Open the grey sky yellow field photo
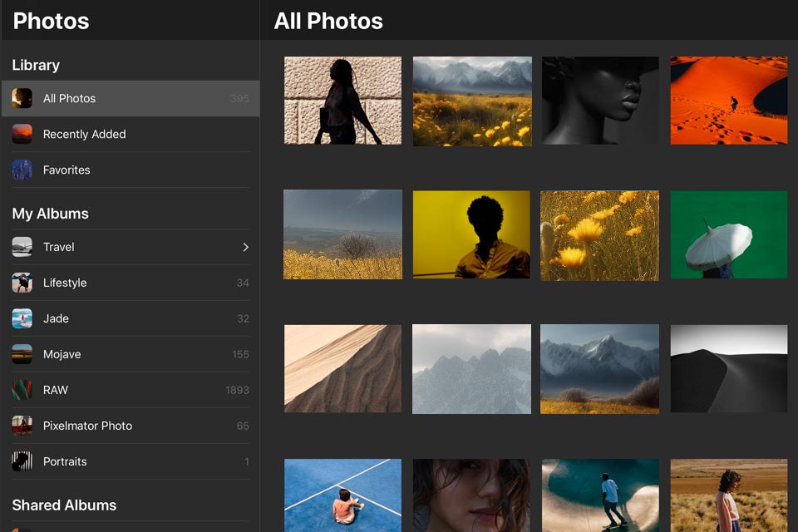Viewport: 798px width, 532px height. [x=342, y=234]
